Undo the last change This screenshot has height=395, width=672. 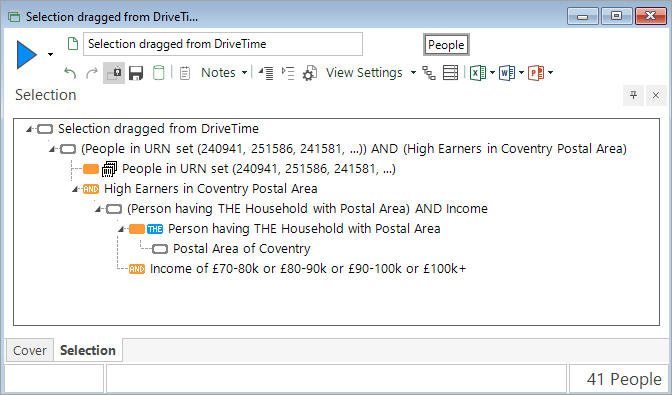(x=70, y=73)
